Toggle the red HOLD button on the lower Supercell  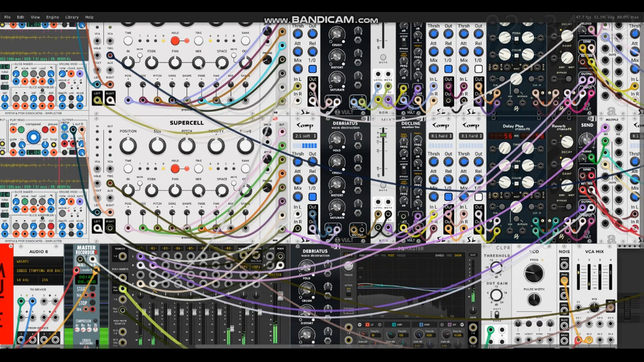(175, 169)
